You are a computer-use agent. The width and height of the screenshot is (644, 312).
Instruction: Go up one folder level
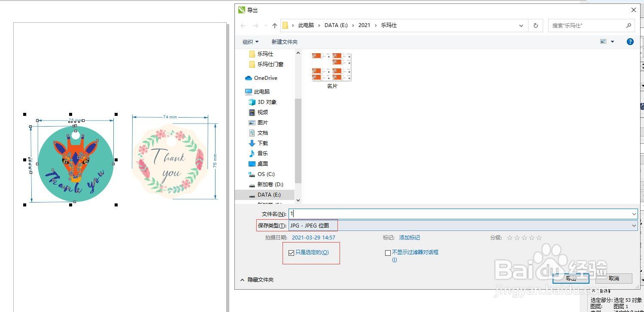tap(275, 26)
